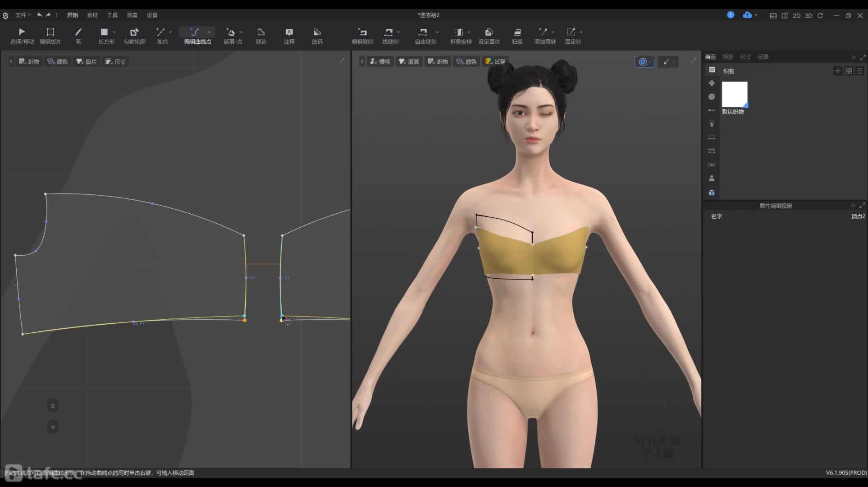Select the 笔 pen tool
The height and width of the screenshot is (487, 868).
78,36
